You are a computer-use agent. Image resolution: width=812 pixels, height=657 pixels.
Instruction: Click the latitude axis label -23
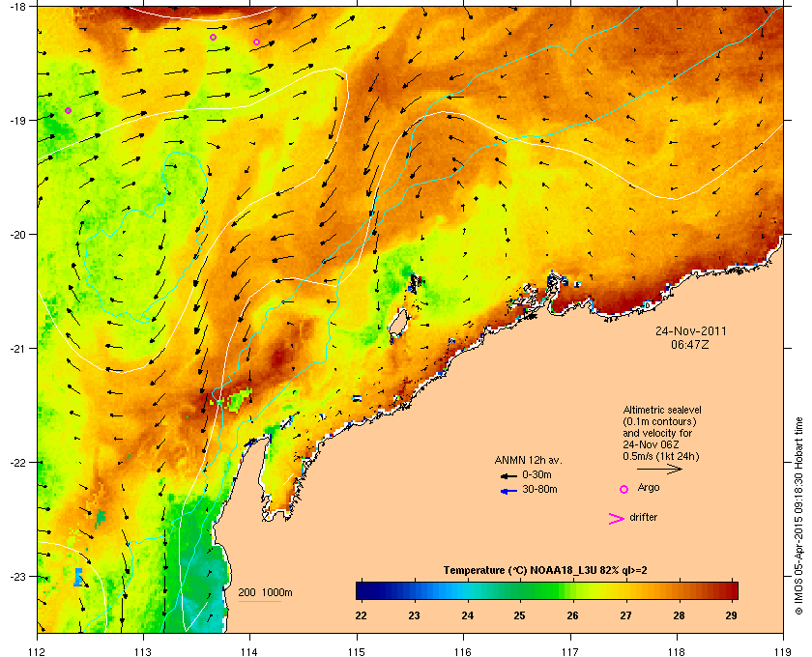tap(18, 576)
